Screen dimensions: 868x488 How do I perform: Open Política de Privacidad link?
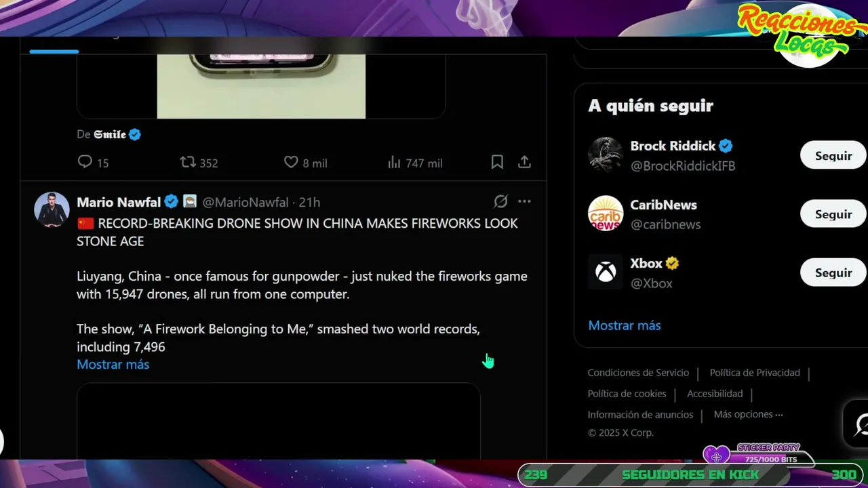click(x=755, y=373)
